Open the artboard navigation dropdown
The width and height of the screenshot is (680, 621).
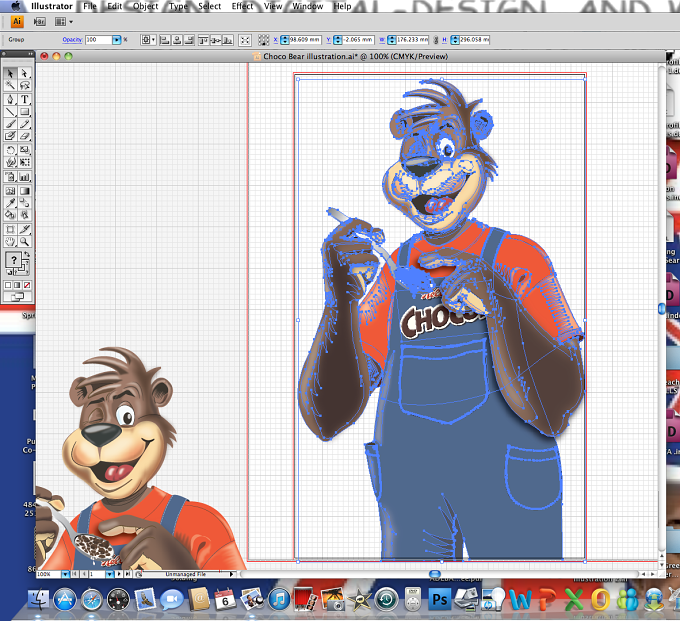point(109,574)
